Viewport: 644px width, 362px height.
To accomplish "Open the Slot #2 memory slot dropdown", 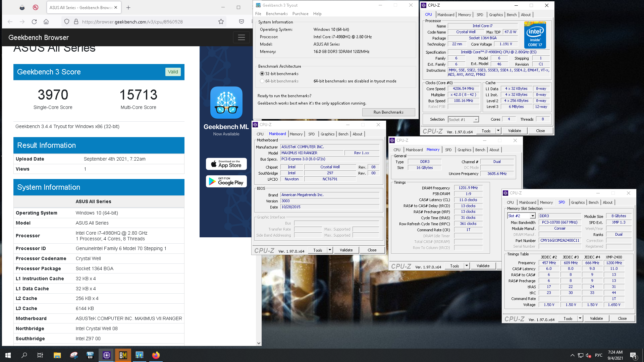I will [533, 216].
